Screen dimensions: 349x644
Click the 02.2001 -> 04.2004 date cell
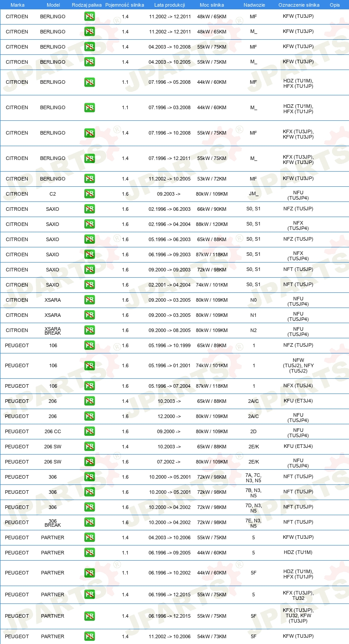pos(170,285)
